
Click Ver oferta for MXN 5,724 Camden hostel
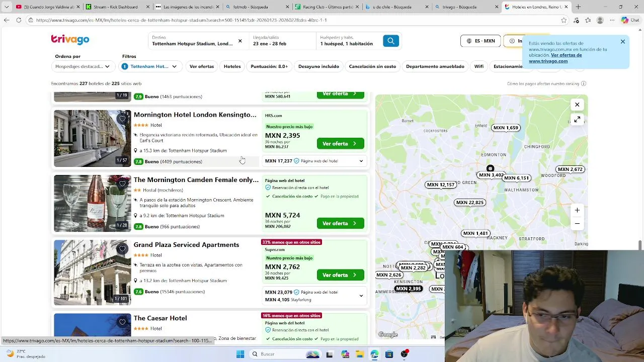340,223
